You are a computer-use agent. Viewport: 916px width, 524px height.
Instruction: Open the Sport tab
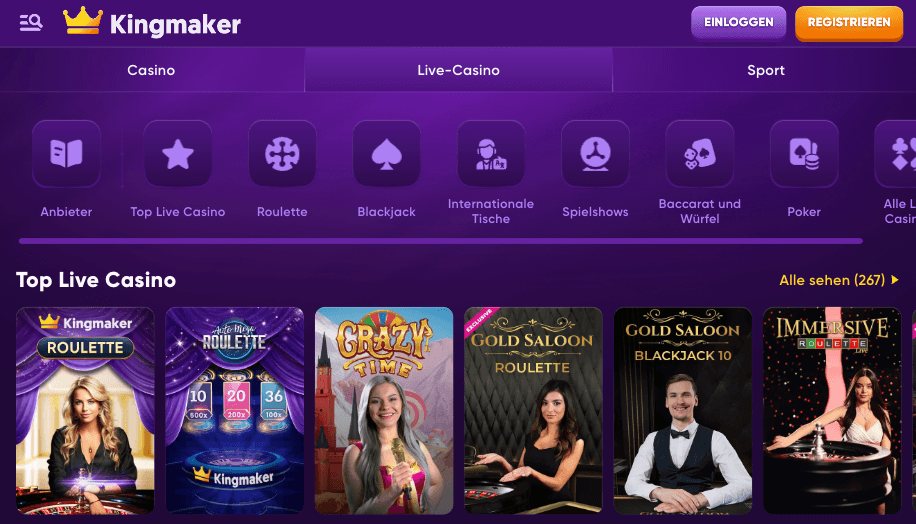click(x=765, y=70)
